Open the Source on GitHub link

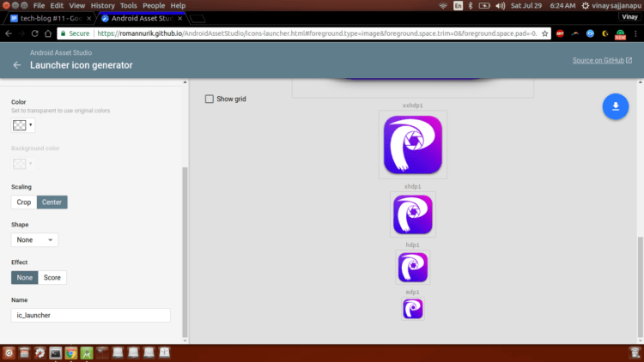(602, 60)
